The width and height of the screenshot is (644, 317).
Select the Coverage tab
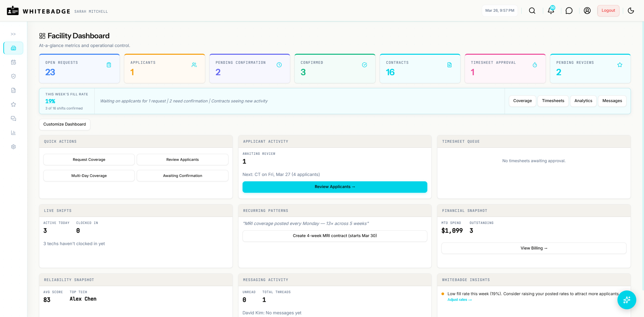coord(522,101)
